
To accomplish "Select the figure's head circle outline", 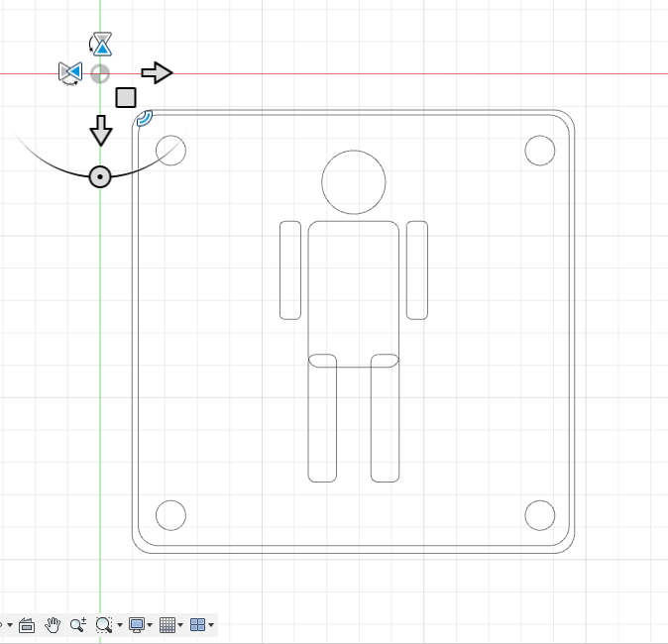I will click(x=354, y=151).
